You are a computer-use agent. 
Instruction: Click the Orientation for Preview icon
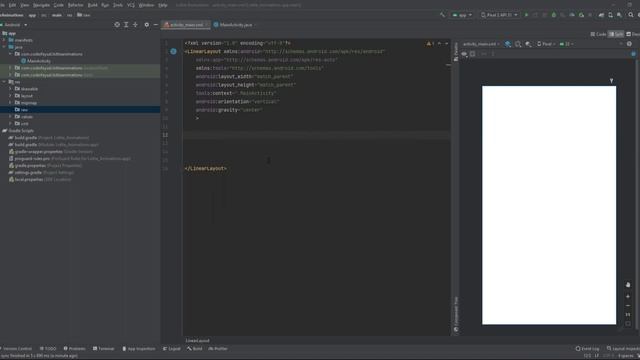point(518,44)
